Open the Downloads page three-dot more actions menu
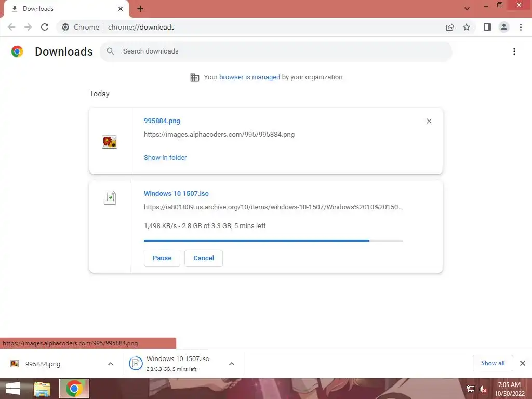This screenshot has height=399, width=532. tap(514, 51)
